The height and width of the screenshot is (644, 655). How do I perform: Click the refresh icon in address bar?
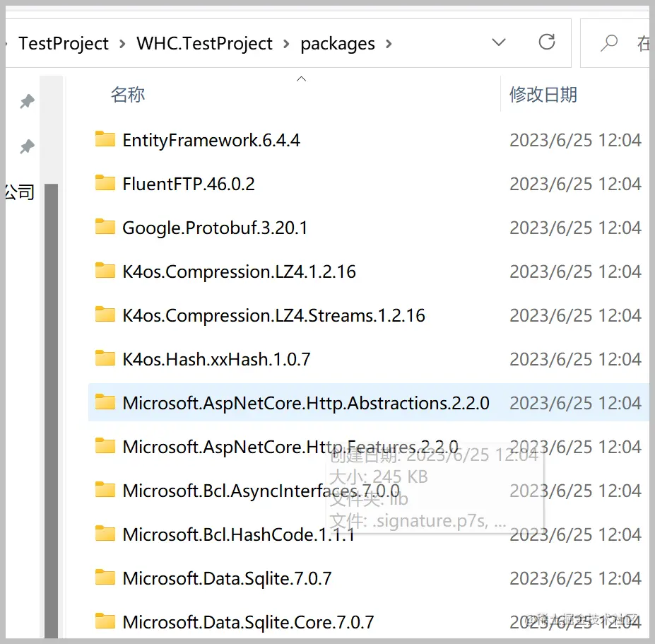pos(546,42)
